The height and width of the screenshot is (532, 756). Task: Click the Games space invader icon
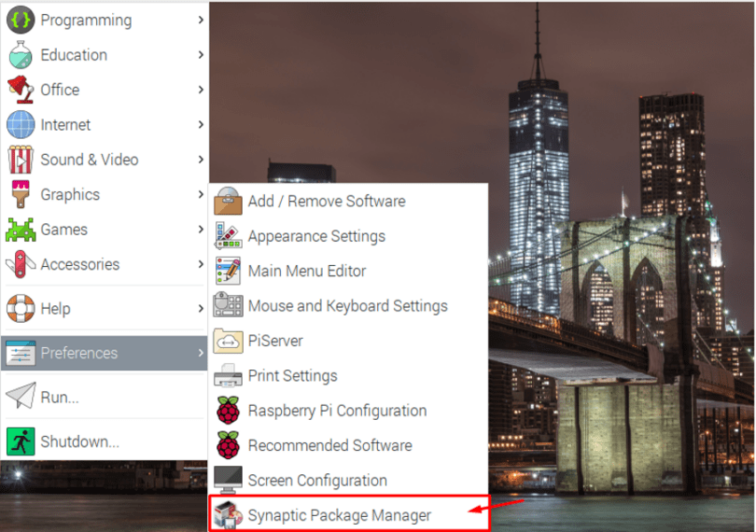21,230
